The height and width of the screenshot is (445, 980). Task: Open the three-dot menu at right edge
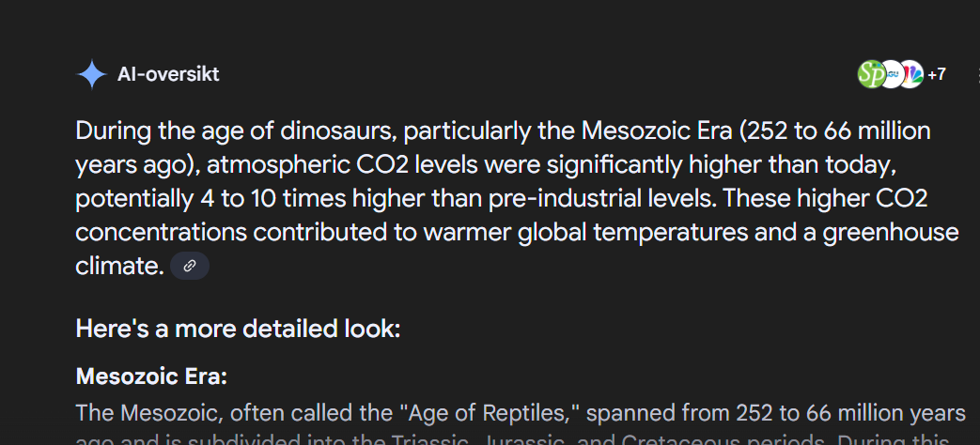coord(977,75)
